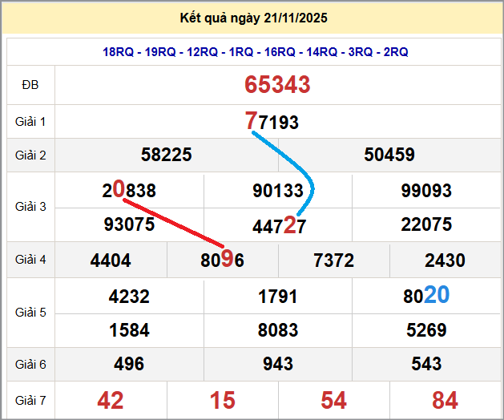Click the Giải 7 number 84

coord(445,400)
